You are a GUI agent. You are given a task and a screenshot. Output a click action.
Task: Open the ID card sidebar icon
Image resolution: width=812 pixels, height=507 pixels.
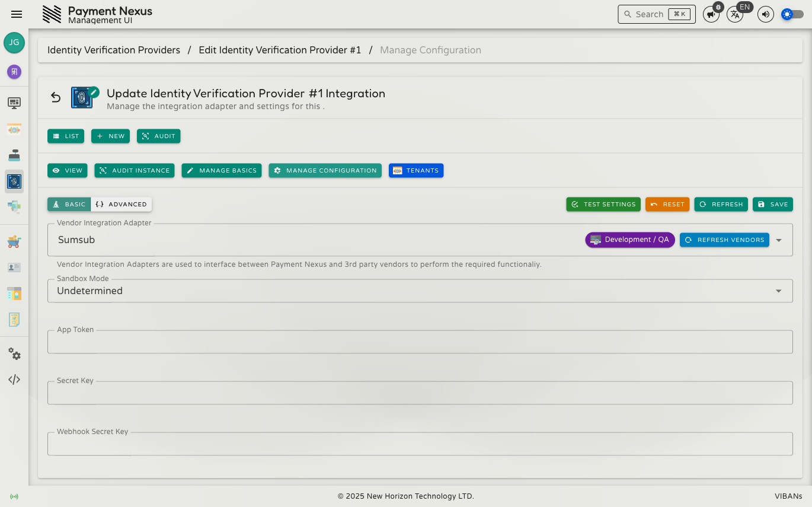pyautogui.click(x=14, y=267)
